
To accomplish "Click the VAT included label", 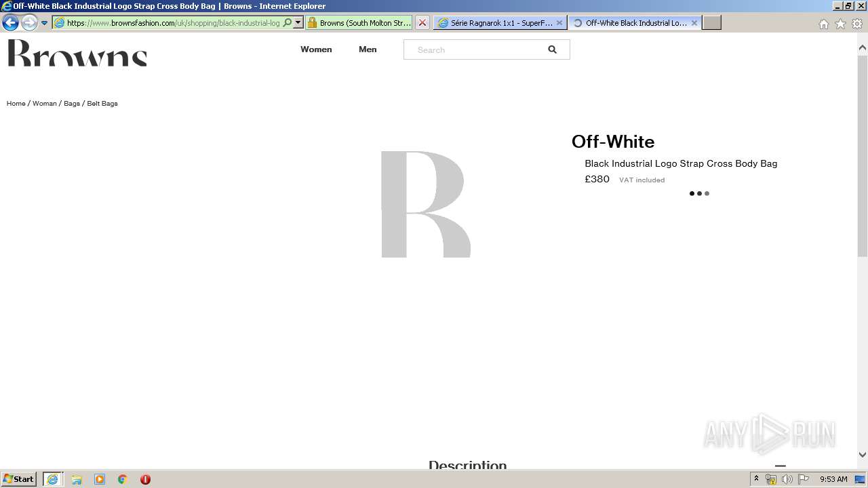I will (x=642, y=180).
